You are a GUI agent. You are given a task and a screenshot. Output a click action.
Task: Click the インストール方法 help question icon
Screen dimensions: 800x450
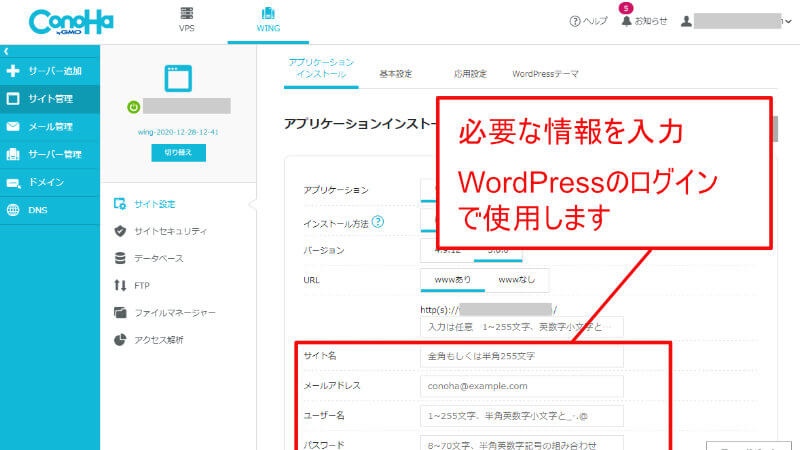(378, 222)
